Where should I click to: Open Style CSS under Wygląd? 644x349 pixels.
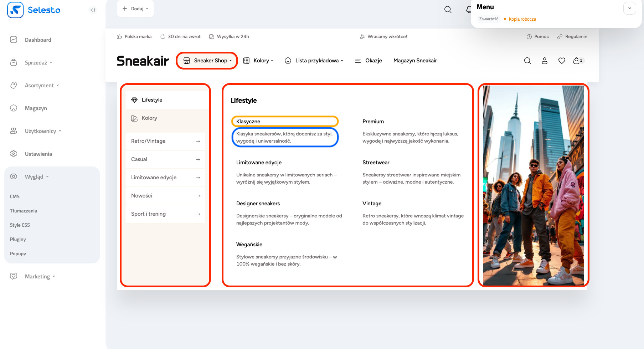[20, 225]
